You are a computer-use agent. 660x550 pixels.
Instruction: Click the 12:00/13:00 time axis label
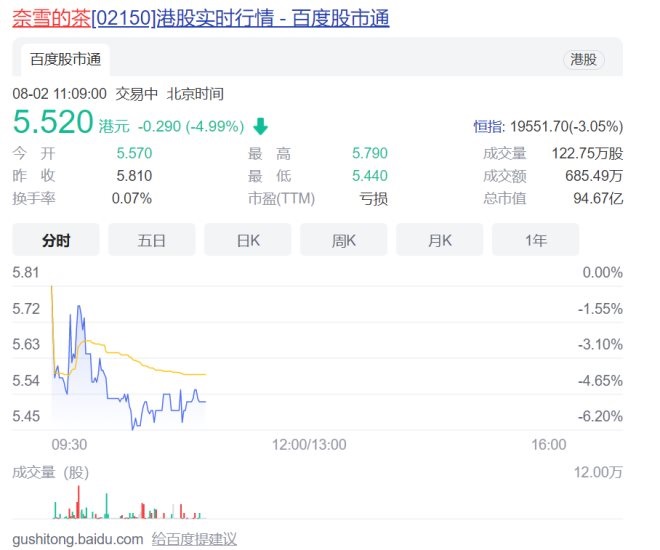(x=308, y=444)
